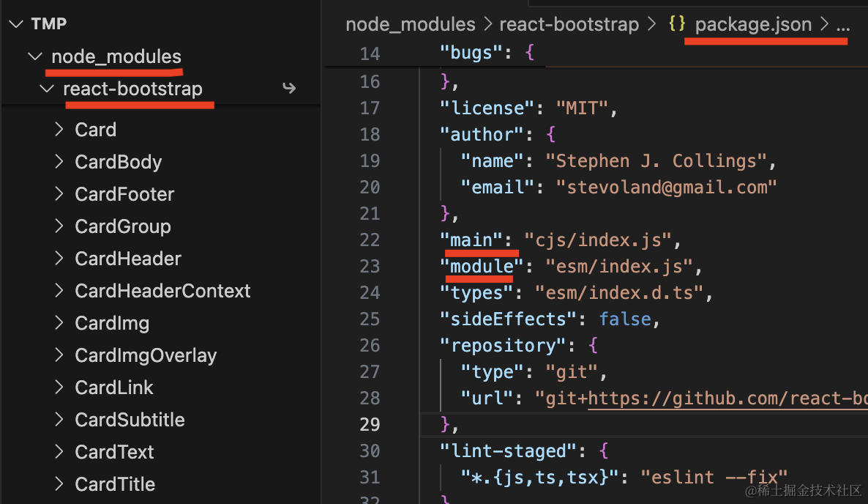
Task: Select the CardText folder name
Action: click(114, 452)
